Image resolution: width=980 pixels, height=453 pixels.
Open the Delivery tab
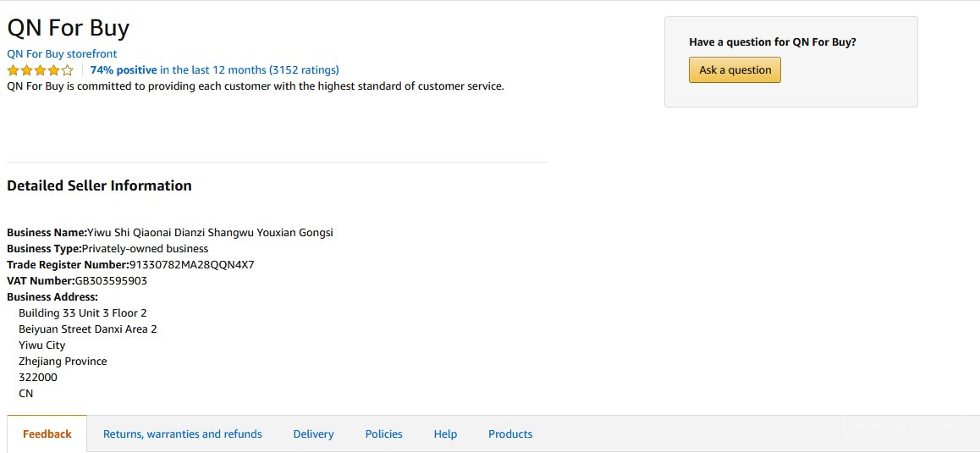[x=313, y=434]
